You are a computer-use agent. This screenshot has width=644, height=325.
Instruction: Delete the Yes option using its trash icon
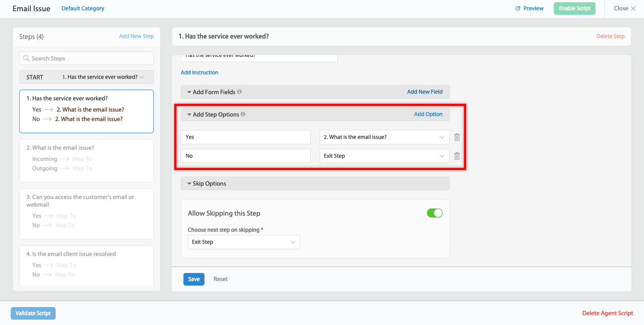pyautogui.click(x=457, y=137)
